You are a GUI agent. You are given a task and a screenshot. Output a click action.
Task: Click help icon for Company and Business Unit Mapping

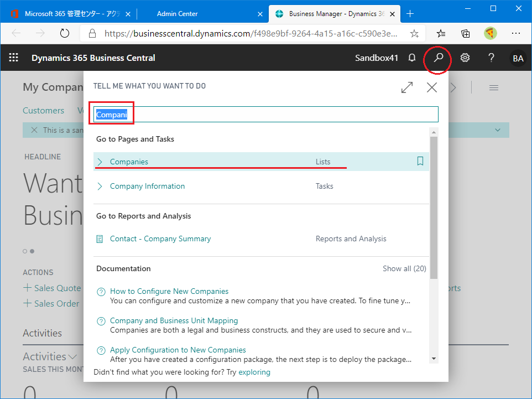point(101,321)
